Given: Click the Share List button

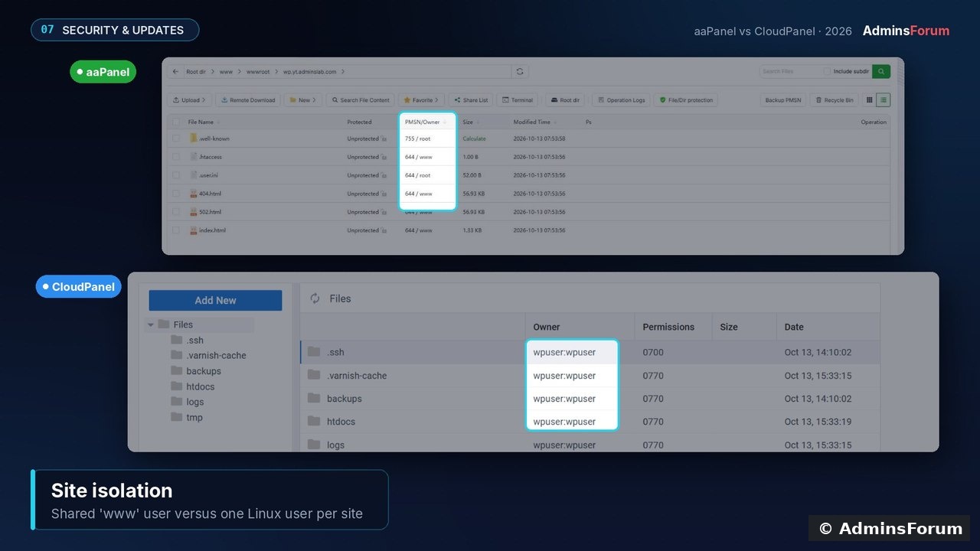Looking at the screenshot, I should [x=471, y=100].
